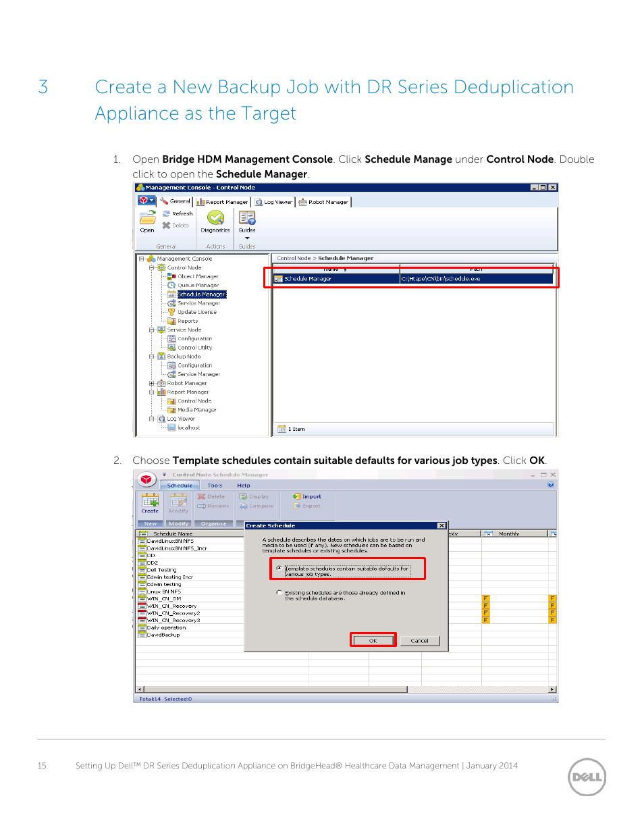The image size is (644, 834).
Task: Collapse the Report Manager tree branch
Action: click(x=152, y=392)
